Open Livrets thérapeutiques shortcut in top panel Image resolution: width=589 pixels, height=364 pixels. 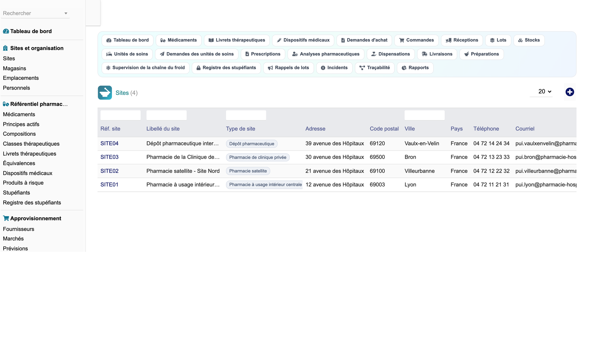tap(237, 40)
